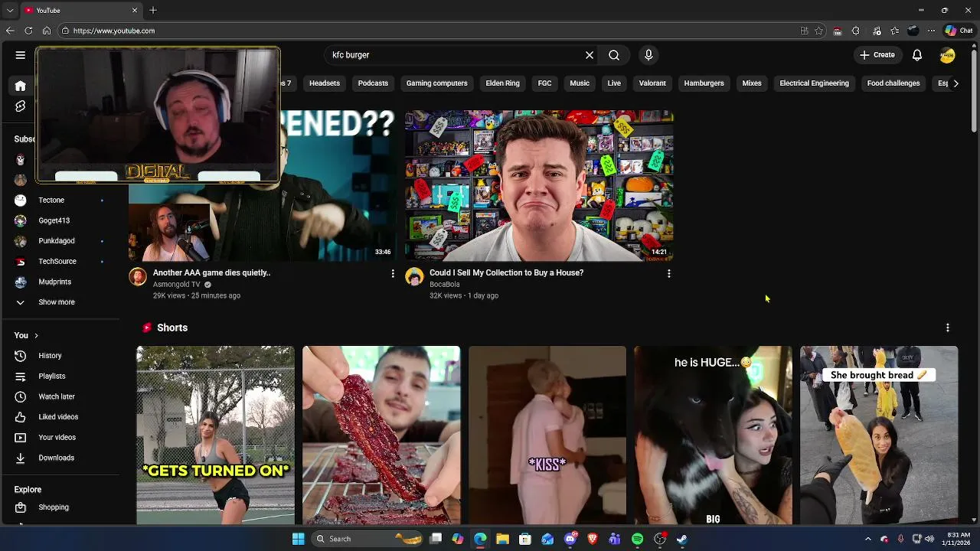Select the Live filter chip
The width and height of the screenshot is (980, 551).
[x=614, y=83]
